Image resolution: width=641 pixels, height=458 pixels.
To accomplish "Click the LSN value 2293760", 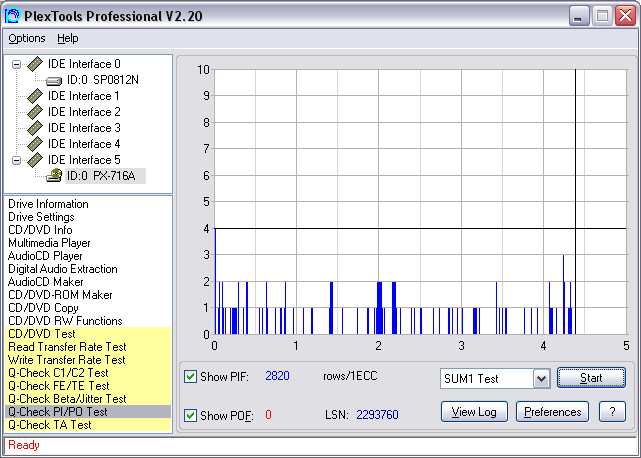I will [x=377, y=415].
